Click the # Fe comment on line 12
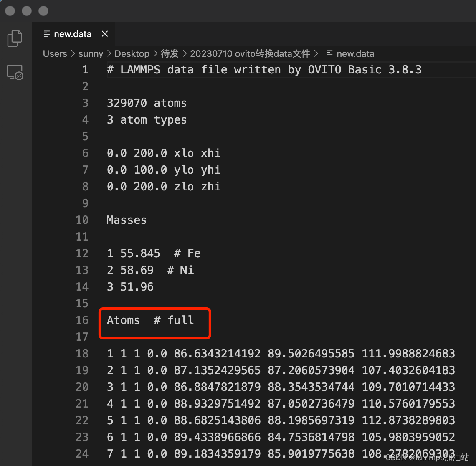 187,253
